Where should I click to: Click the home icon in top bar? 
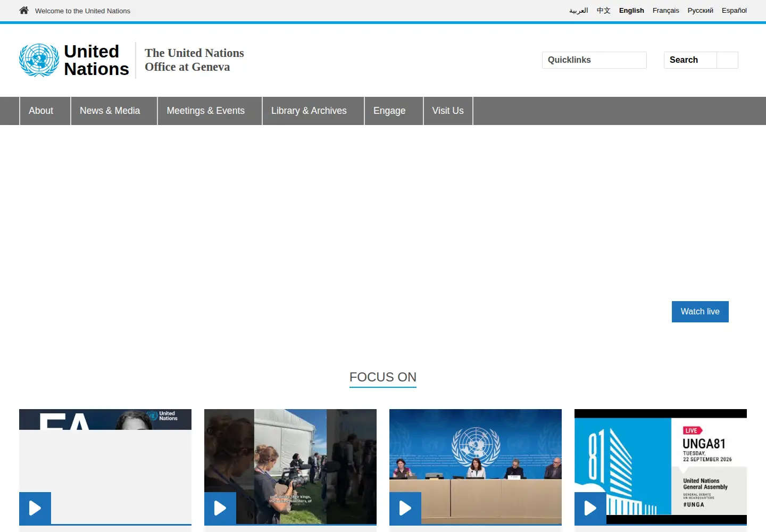click(24, 10)
